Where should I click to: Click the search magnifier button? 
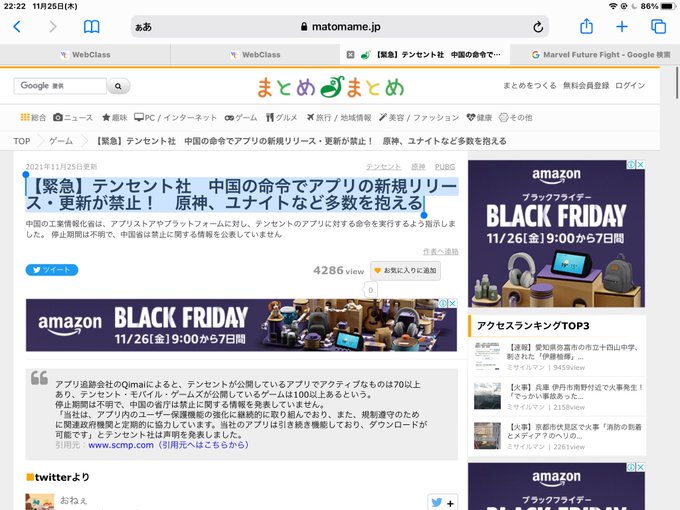(118, 86)
